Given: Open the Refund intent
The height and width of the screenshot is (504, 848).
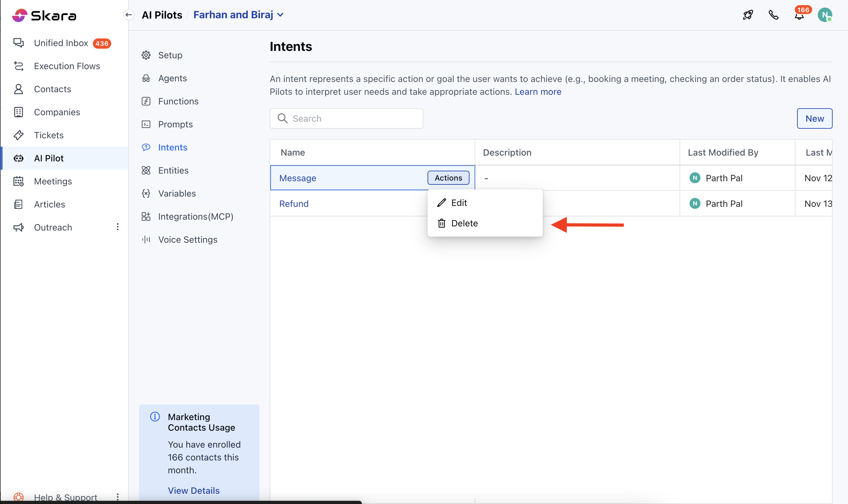Looking at the screenshot, I should [294, 204].
